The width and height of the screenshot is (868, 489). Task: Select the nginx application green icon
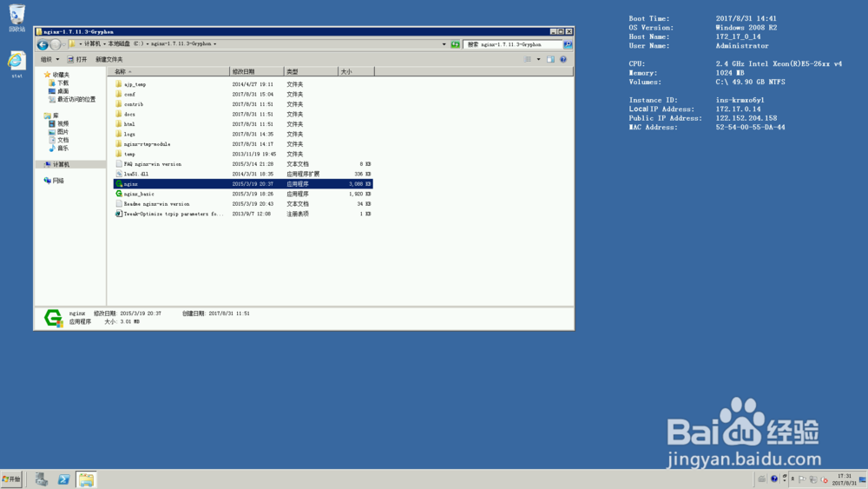point(118,184)
